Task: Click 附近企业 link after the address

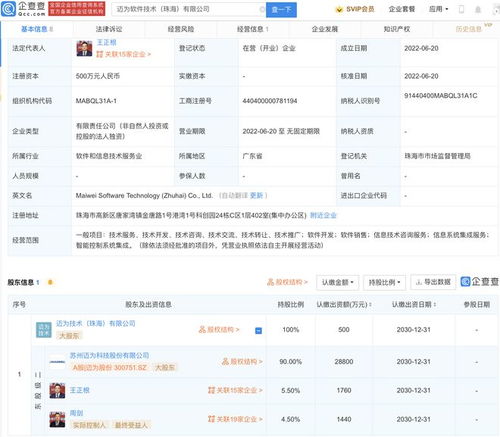Action: [x=323, y=215]
